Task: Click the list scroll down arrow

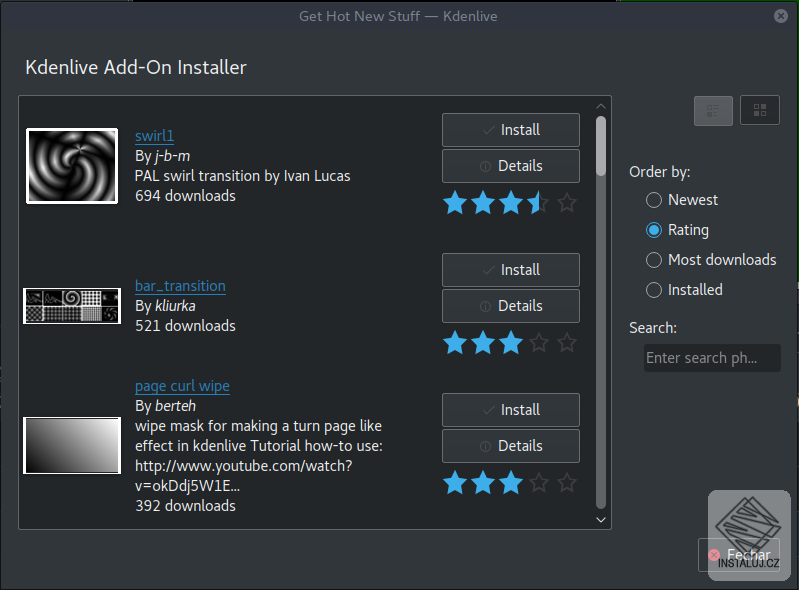Action: (x=601, y=520)
